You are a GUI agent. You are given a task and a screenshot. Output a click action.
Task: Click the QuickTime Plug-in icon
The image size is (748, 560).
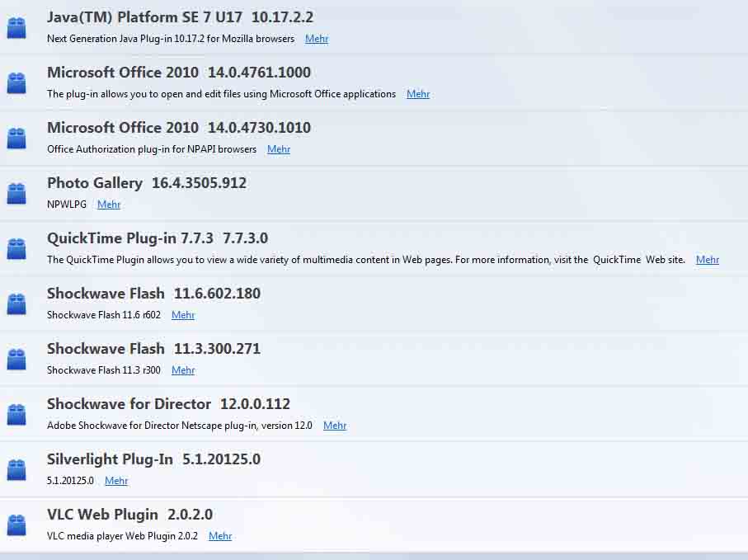tap(16, 249)
